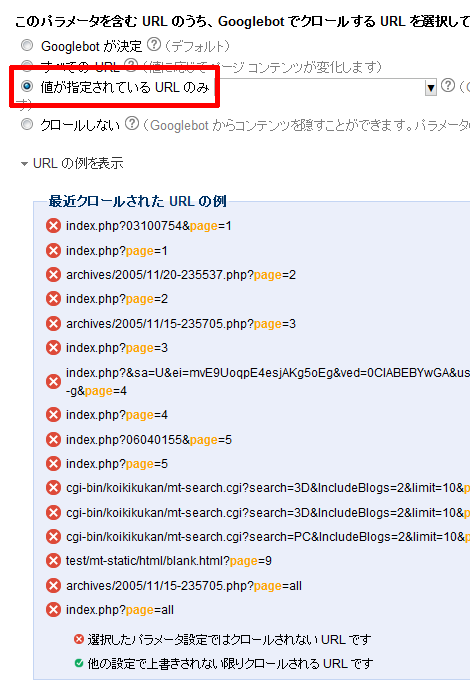This screenshot has width=470, height=696.
Task: Click red X icon beside index.php?page=5
Action: coord(53,464)
